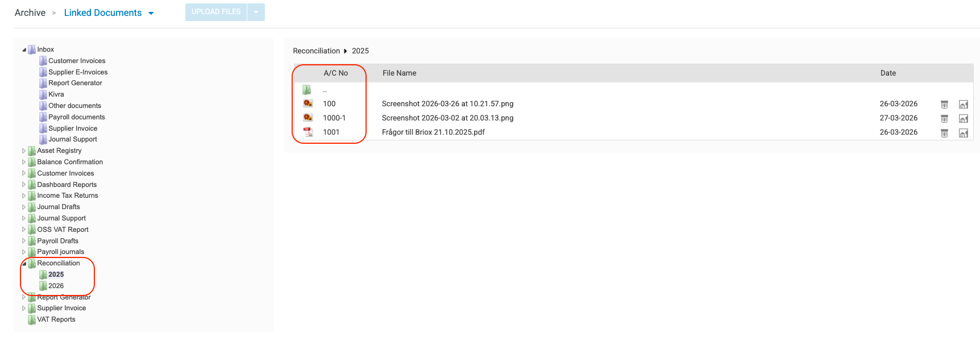Collapse the Reconciliation folder tree arrow
The image size is (980, 337).
[x=24, y=264]
